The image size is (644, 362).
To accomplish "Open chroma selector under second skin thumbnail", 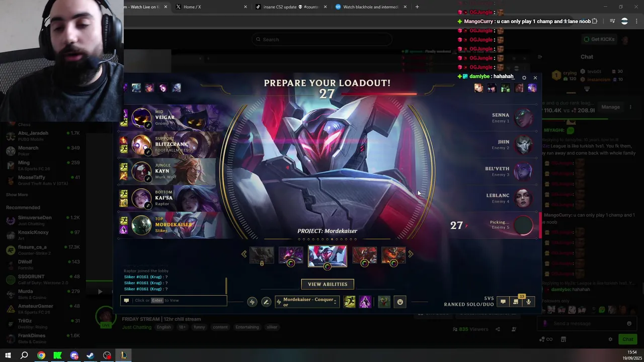I will (291, 263).
